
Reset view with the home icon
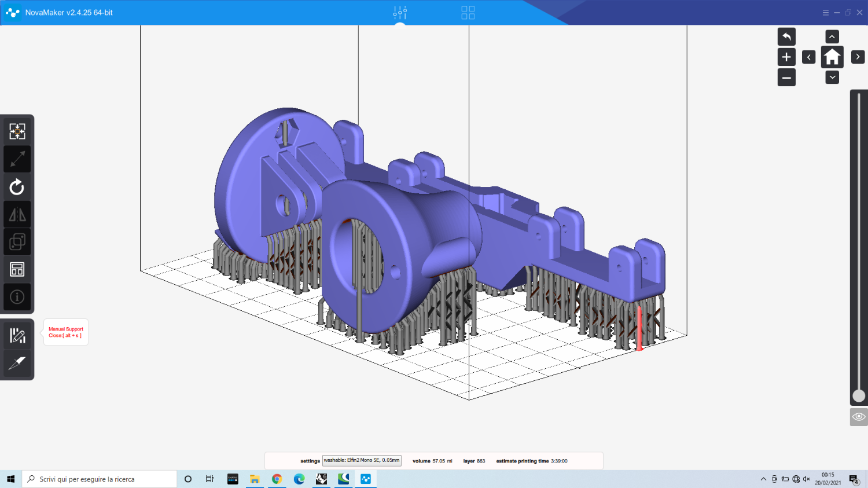(832, 57)
